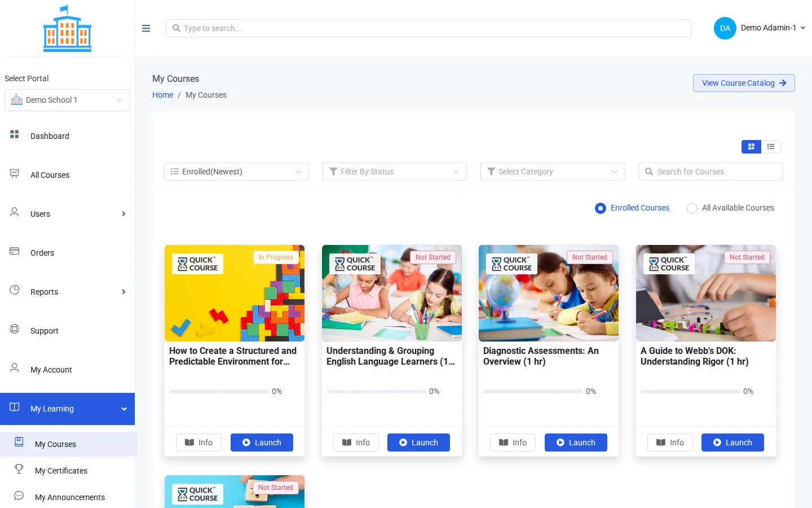Open Orders in the sidebar
The width and height of the screenshot is (812, 508).
click(67, 253)
